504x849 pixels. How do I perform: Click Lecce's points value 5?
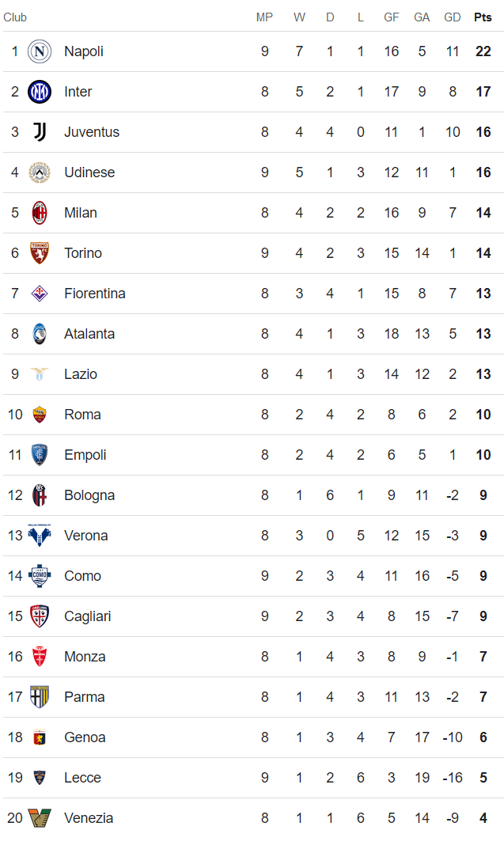483,778
